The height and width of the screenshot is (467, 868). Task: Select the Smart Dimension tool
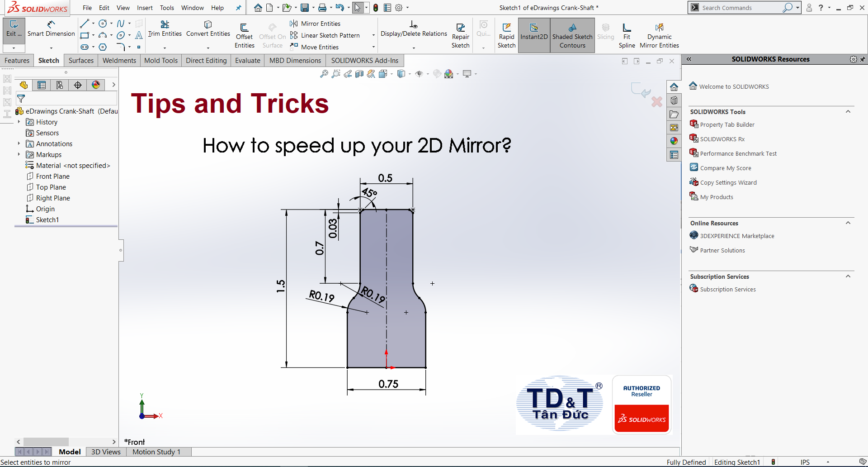point(51,29)
